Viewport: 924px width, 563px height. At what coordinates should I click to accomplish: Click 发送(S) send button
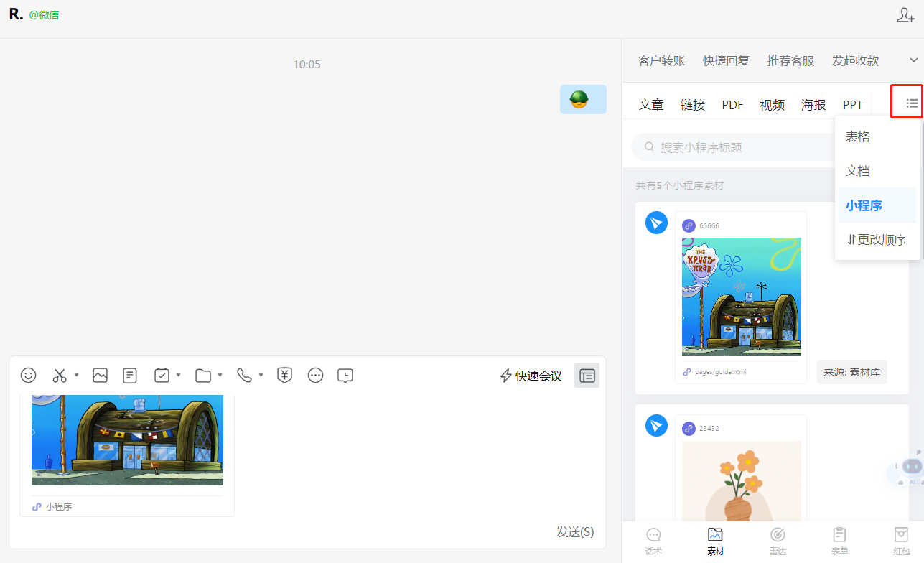pyautogui.click(x=575, y=531)
